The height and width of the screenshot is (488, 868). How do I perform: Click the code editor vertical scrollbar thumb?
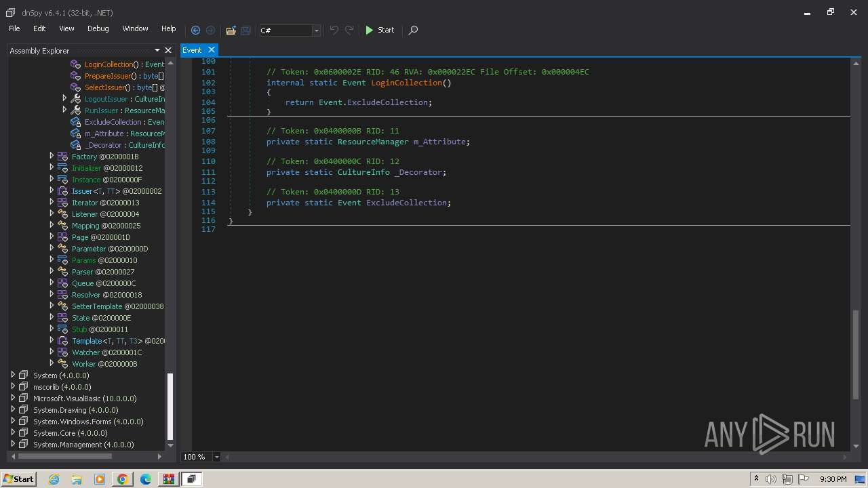tap(856, 354)
